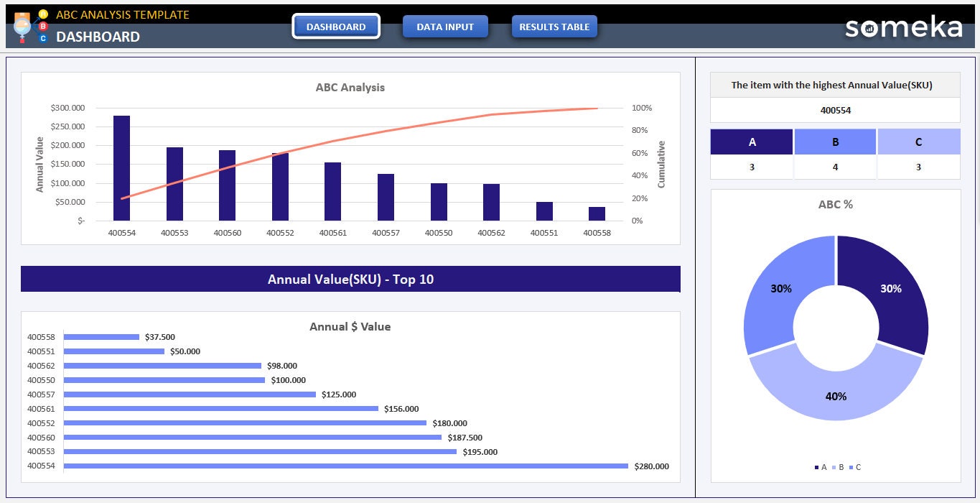The image size is (980, 503).
Task: Open the DATA INPUT sheet
Action: (445, 26)
